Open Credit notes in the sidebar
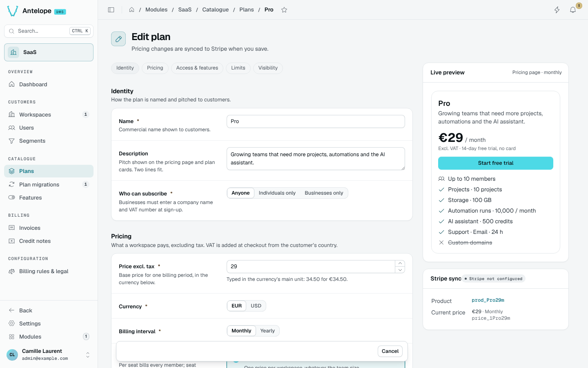 [49, 241]
